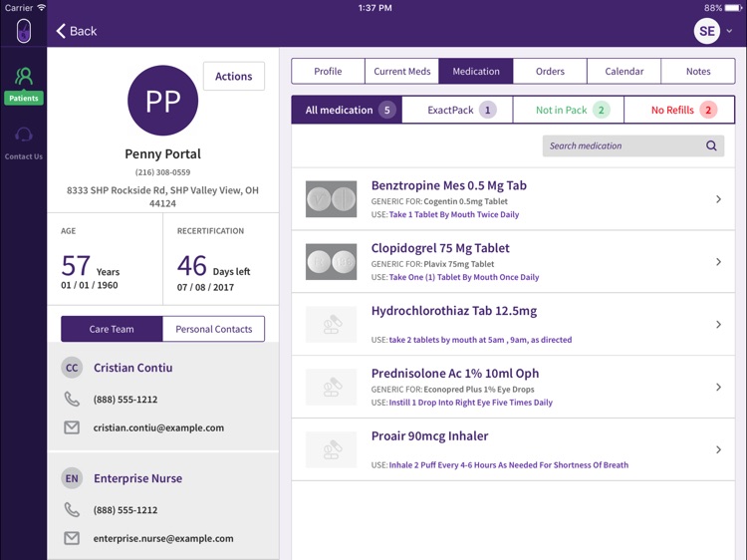Click the PP patient avatar circle
747x560 pixels.
pos(163,100)
